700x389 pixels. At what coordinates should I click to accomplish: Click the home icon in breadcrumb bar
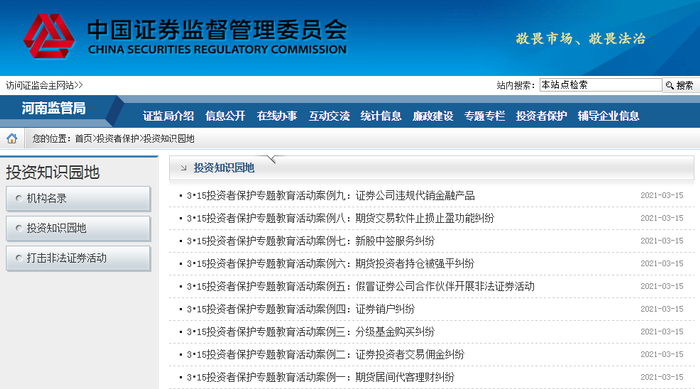[12, 138]
